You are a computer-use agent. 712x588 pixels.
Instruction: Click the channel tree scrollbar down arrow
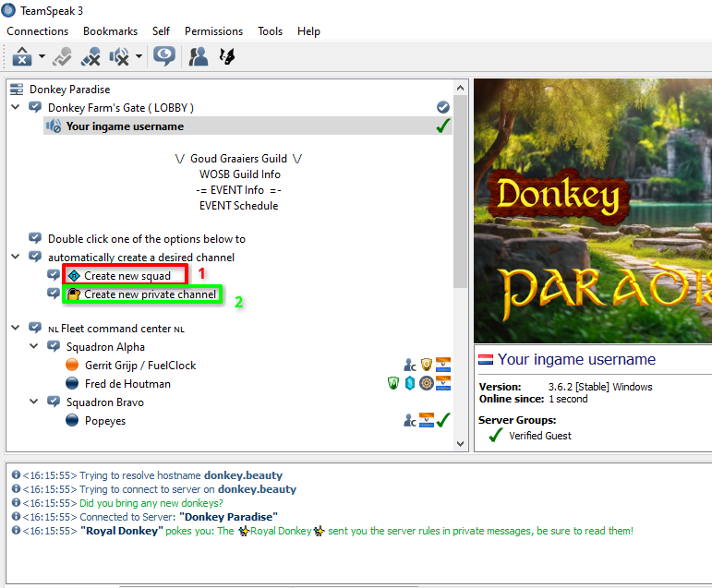click(x=460, y=444)
